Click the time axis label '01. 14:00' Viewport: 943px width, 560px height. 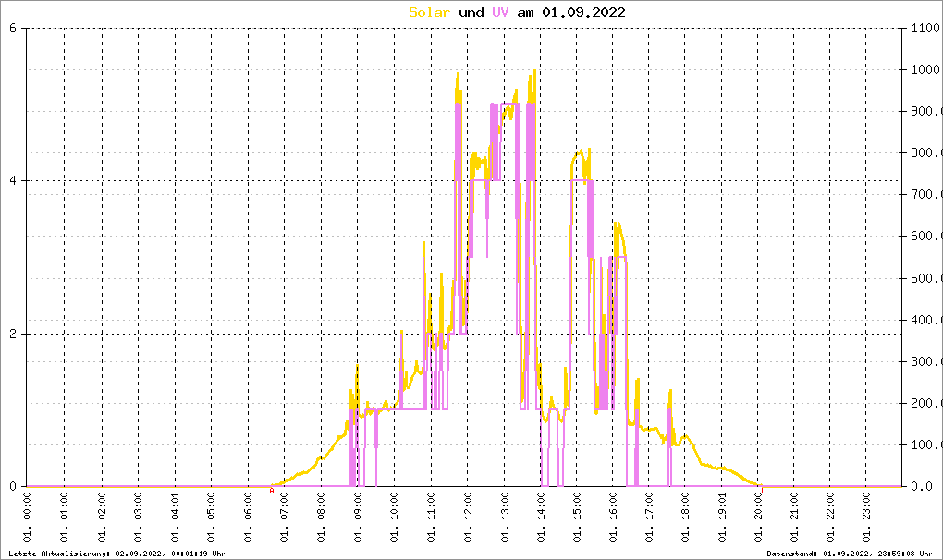[x=541, y=517]
